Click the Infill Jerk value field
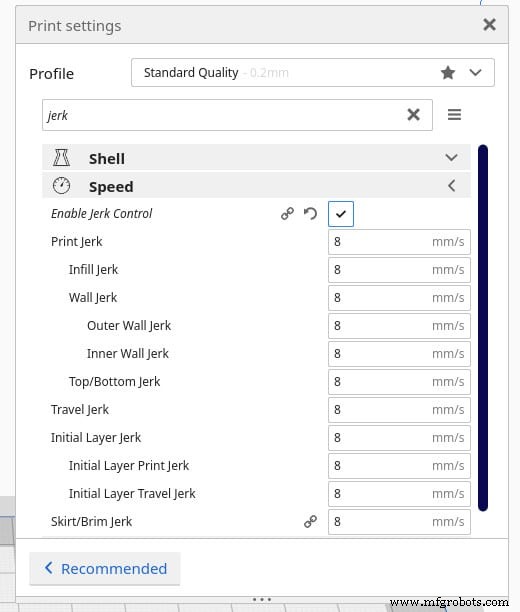The image size is (520, 612). [x=399, y=270]
